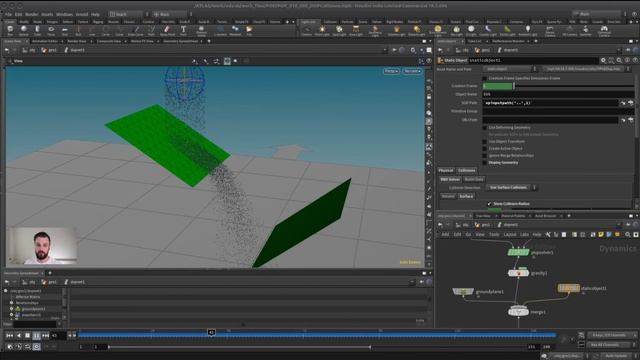Open the network editor Add menu
The image size is (640, 360).
point(445,235)
